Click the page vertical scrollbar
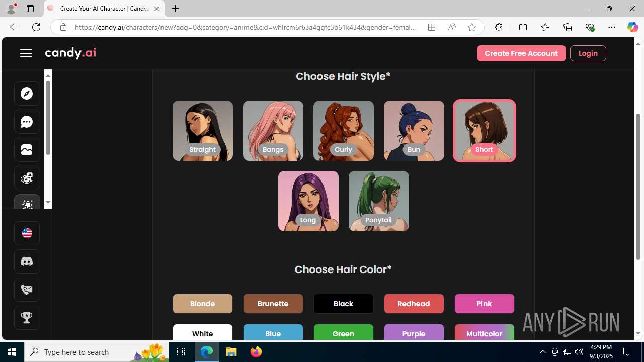This screenshot has width=644, height=362. 638,187
